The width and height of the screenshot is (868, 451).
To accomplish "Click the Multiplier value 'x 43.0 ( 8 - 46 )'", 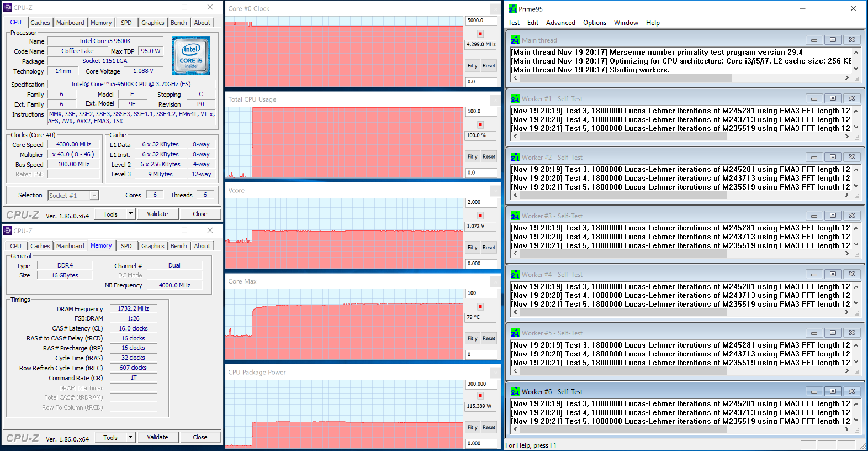I will pyautogui.click(x=73, y=154).
